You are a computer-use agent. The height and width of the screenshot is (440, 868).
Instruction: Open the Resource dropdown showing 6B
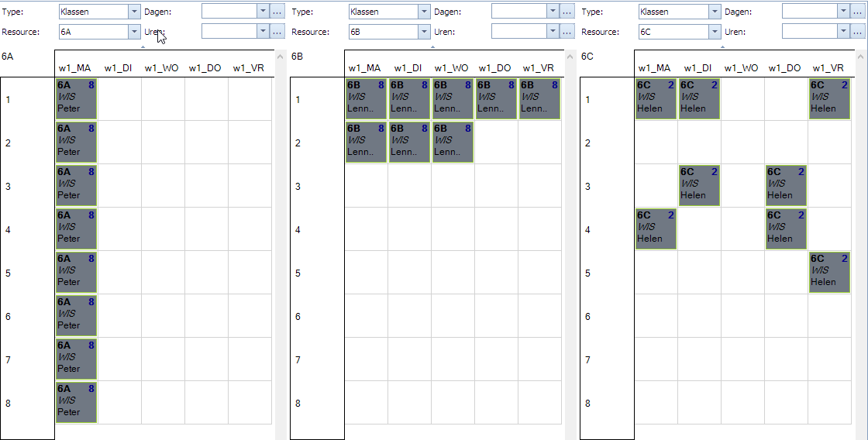[x=424, y=32]
